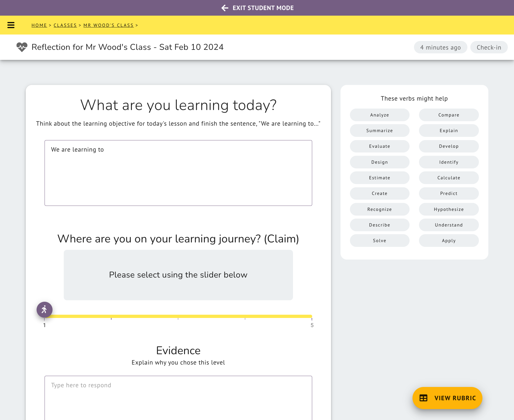This screenshot has width=514, height=420.
Task: Select the Recognize verb chip
Action: (x=380, y=209)
